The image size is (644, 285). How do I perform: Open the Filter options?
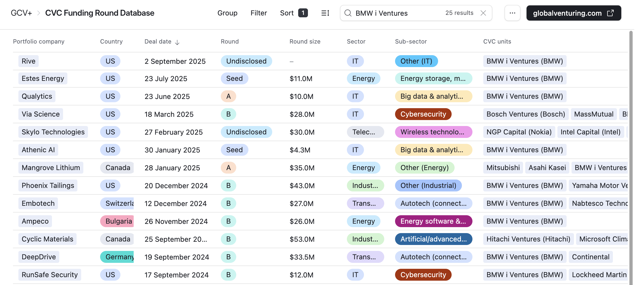(x=259, y=13)
